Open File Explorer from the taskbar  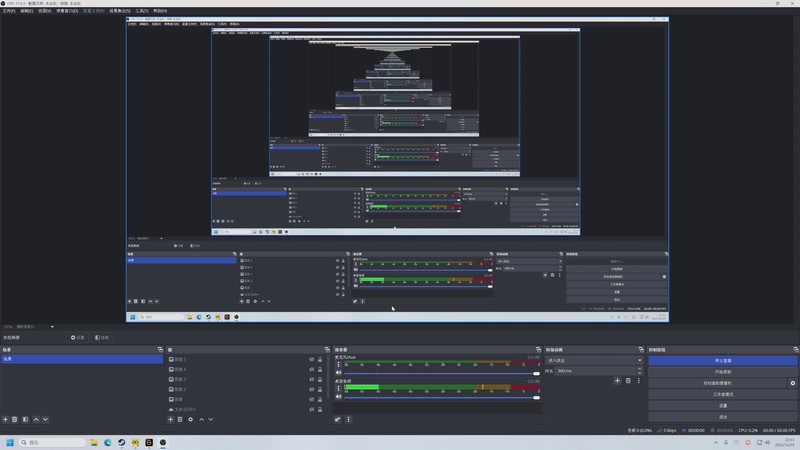(94, 442)
